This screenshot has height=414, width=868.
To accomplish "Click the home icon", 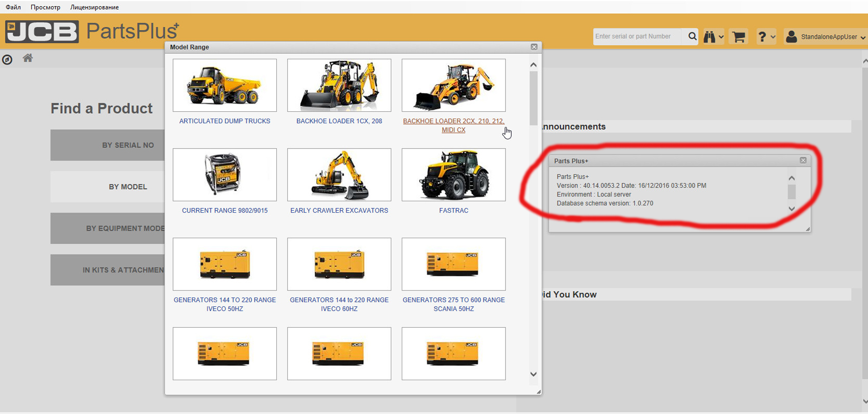I will 28,58.
